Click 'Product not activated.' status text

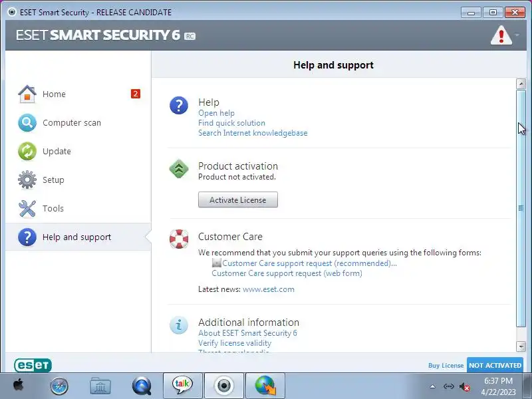pos(237,177)
